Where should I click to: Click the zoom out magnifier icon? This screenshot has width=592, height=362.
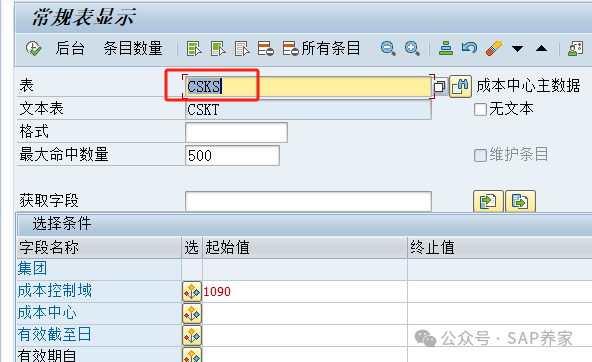388,49
